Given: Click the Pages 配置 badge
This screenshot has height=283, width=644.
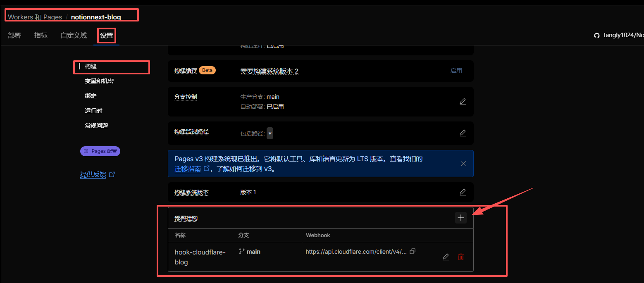Looking at the screenshot, I should pos(100,151).
